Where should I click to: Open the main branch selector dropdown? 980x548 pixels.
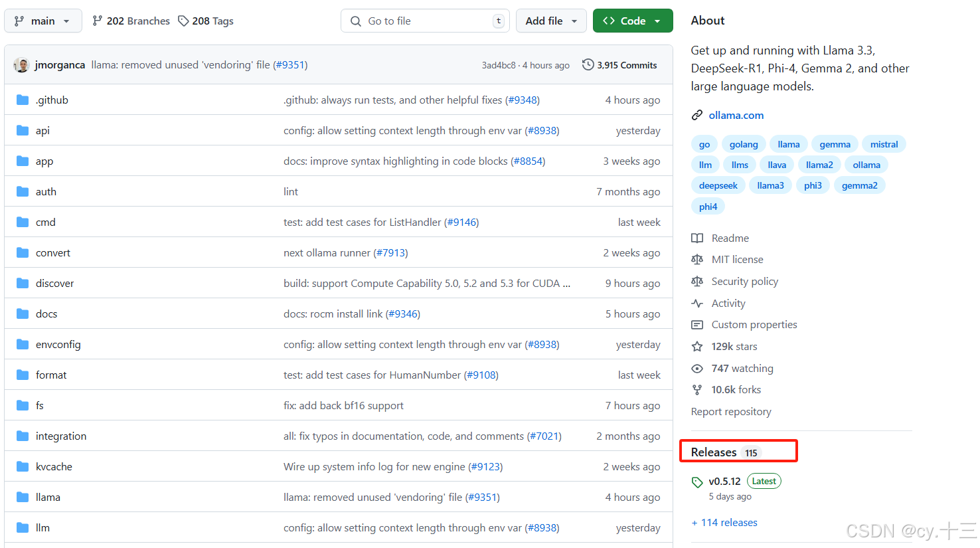coord(43,21)
